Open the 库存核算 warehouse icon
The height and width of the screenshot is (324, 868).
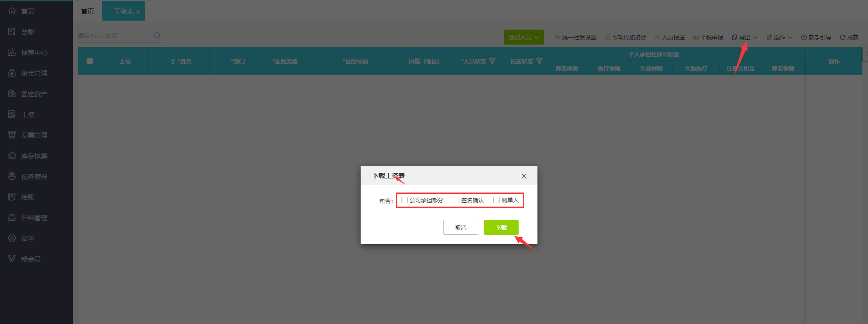coord(12,155)
